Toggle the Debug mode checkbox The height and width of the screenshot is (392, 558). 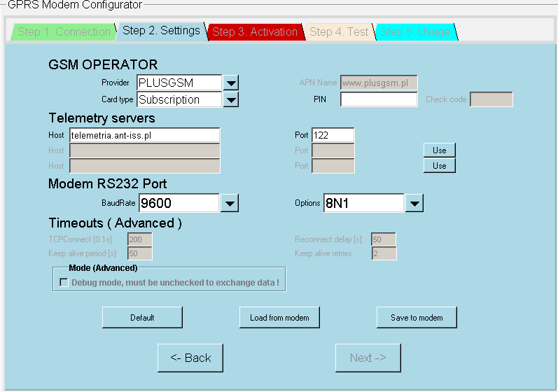point(64,282)
